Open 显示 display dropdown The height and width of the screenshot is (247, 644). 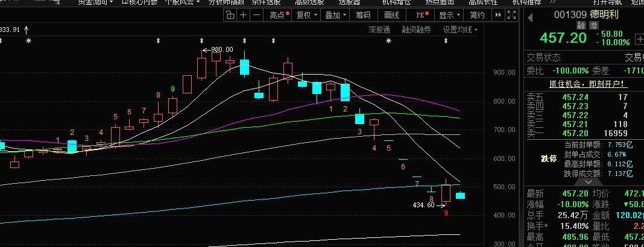[x=449, y=15]
